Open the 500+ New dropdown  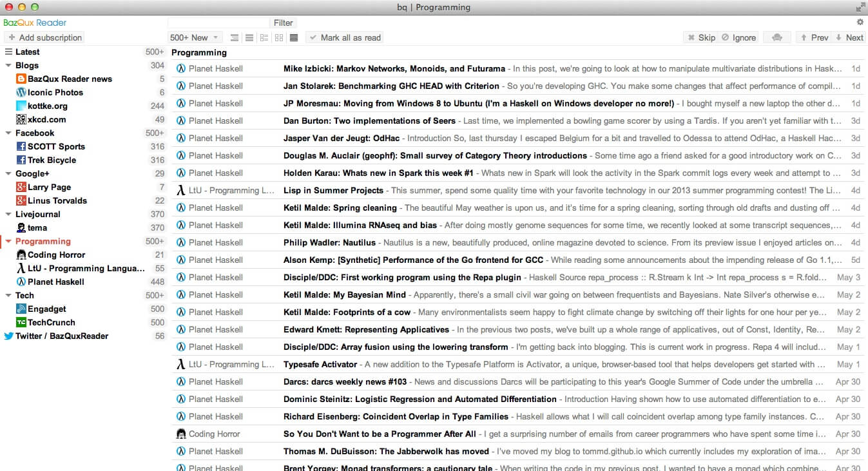pos(195,37)
